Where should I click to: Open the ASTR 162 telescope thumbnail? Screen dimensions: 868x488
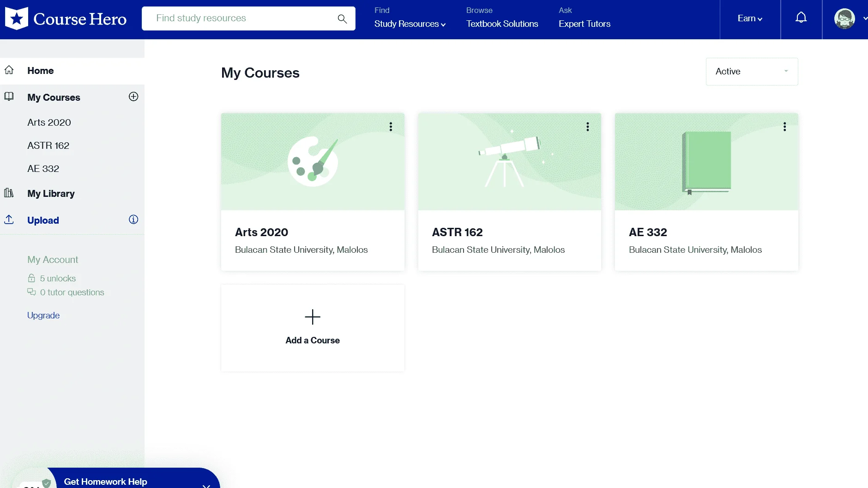click(x=510, y=162)
